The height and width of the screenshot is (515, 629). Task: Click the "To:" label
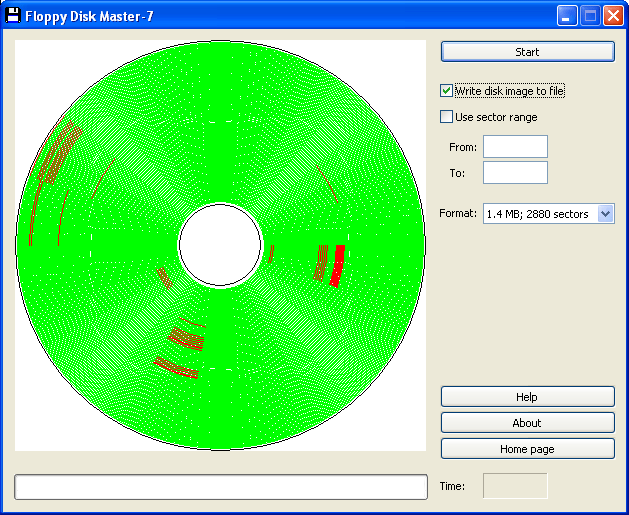pyautogui.click(x=457, y=173)
